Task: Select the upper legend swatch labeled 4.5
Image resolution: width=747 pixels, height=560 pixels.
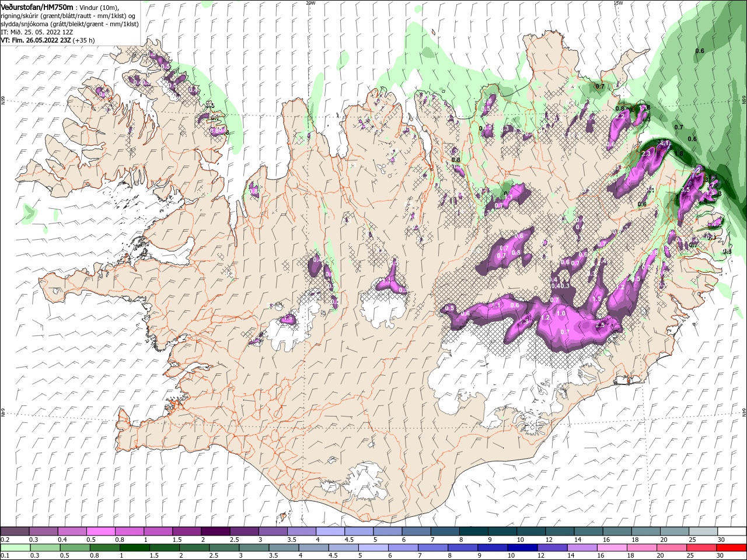Action: pyautogui.click(x=358, y=531)
